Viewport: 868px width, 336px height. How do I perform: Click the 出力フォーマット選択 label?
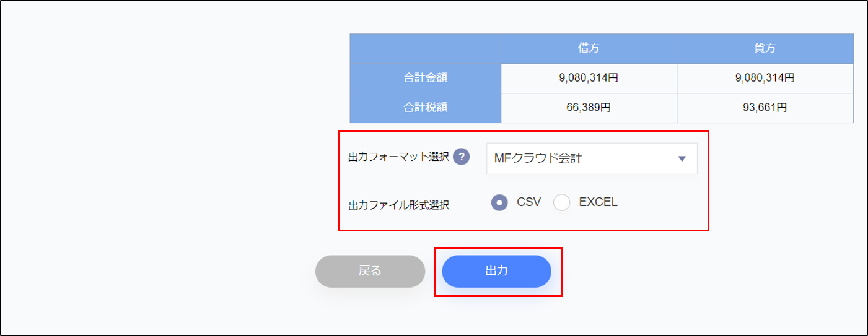click(399, 158)
